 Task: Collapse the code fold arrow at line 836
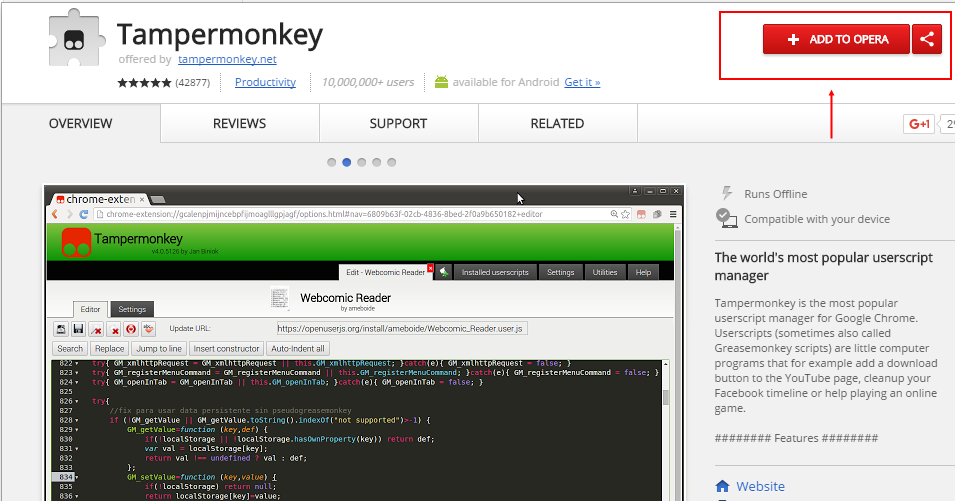pyautogui.click(x=77, y=496)
